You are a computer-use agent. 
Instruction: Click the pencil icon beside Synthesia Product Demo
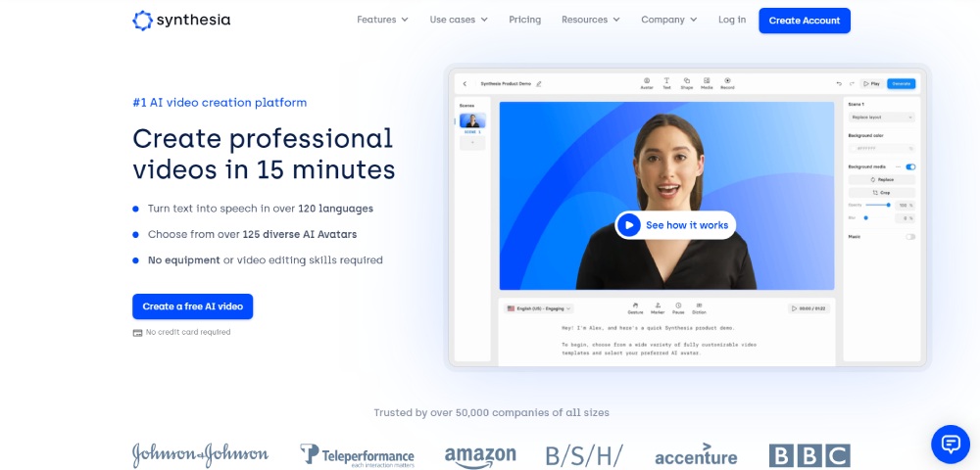[x=539, y=83]
